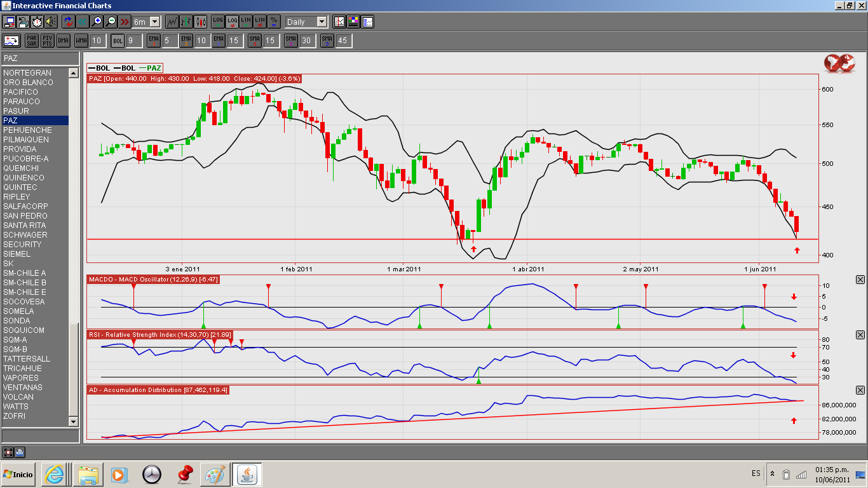Image resolution: width=868 pixels, height=488 pixels.
Task: Toggle the SMA 1 moving average
Action: click(x=255, y=41)
